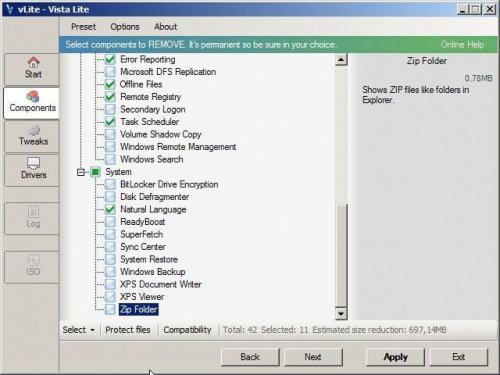Viewport: 500px width, 375px height.
Task: Uncheck the Task Scheduler component
Action: (110, 122)
